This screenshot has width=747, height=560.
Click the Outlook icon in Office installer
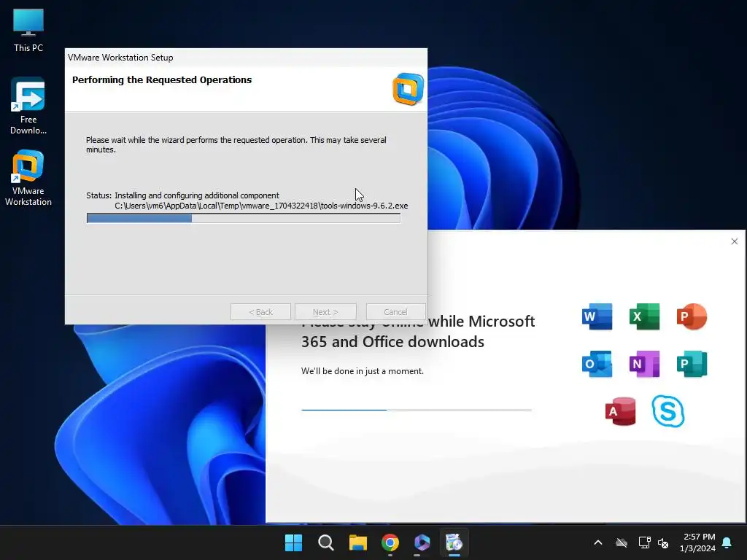click(x=597, y=364)
